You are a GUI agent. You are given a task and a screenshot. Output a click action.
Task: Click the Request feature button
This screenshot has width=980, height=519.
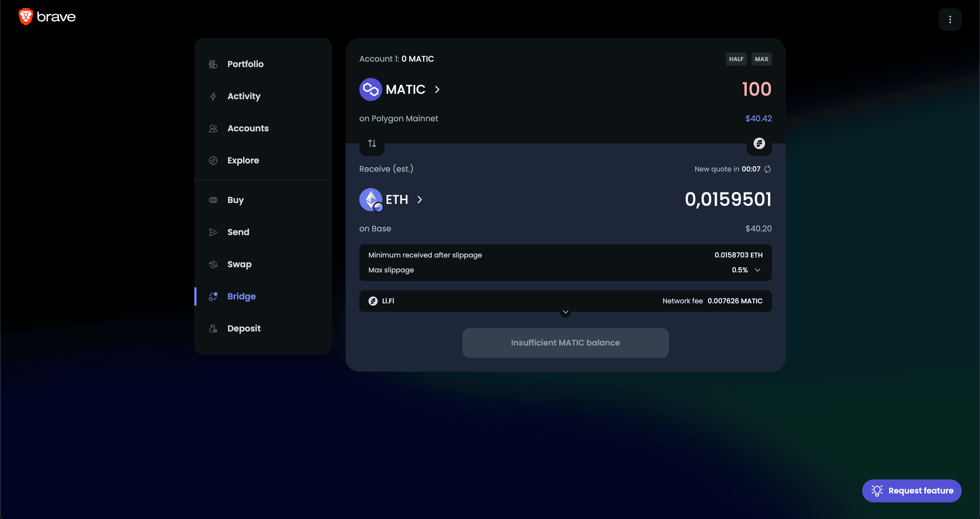click(912, 491)
